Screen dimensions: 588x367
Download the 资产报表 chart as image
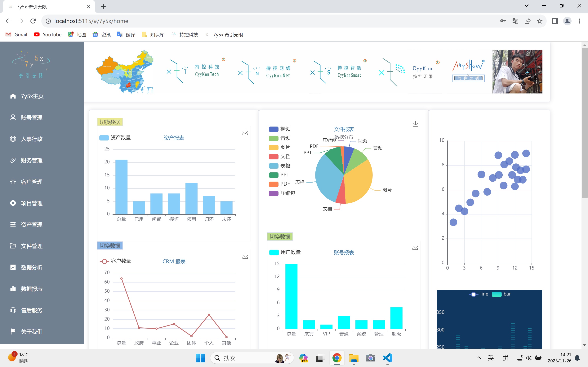pyautogui.click(x=245, y=132)
